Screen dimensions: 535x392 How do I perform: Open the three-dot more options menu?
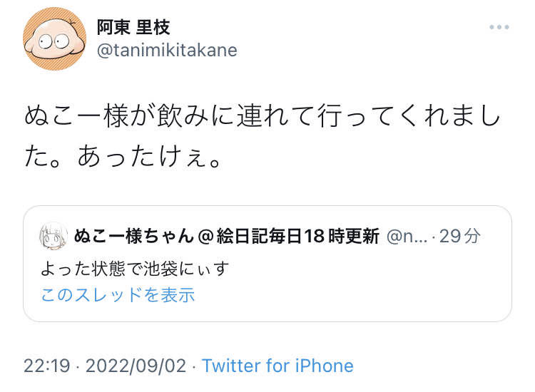coord(499,27)
